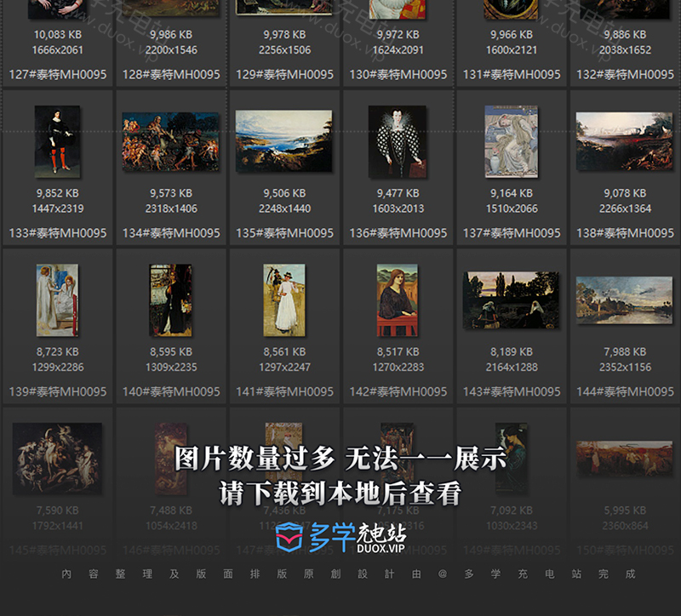Click the river sunset landscape thumbnail 144

pos(624,300)
